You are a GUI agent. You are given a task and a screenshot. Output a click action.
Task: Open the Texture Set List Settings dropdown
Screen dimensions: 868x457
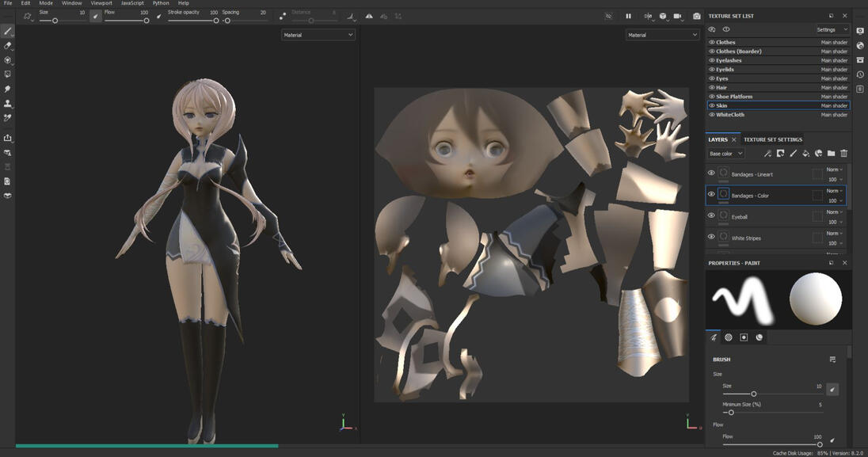click(832, 30)
